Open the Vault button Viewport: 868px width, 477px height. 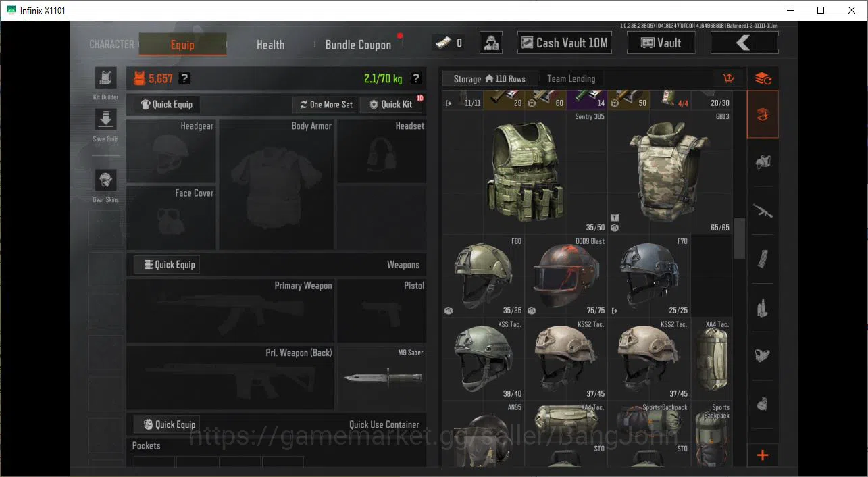pos(661,43)
